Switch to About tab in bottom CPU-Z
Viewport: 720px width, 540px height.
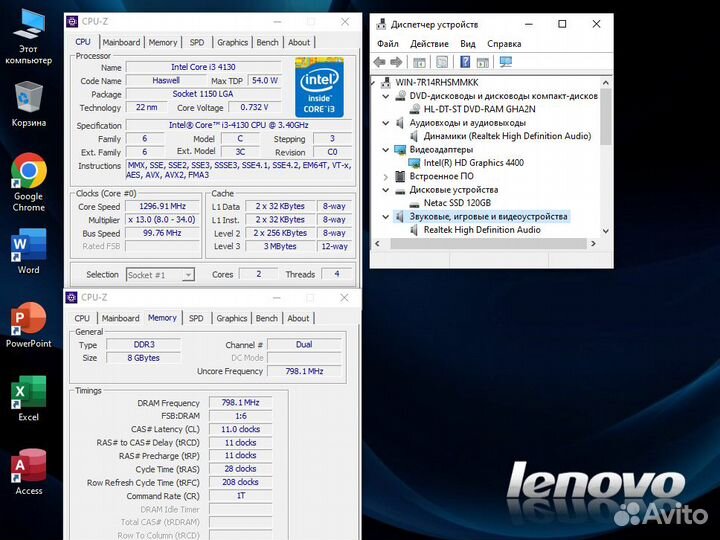(298, 318)
